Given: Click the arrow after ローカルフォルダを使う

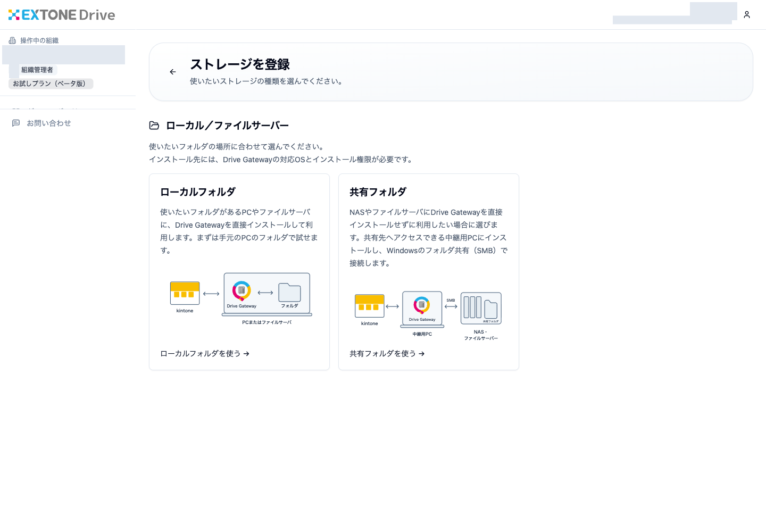Looking at the screenshot, I should coord(246,354).
